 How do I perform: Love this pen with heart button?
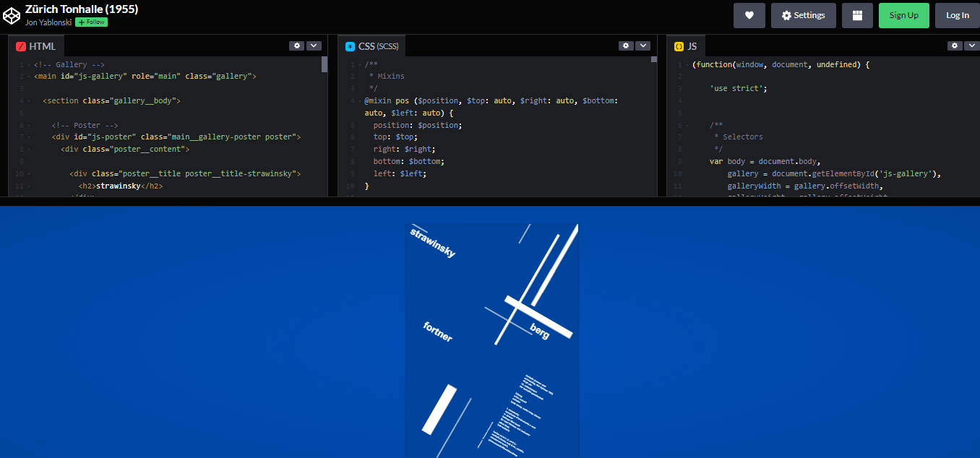pyautogui.click(x=749, y=15)
